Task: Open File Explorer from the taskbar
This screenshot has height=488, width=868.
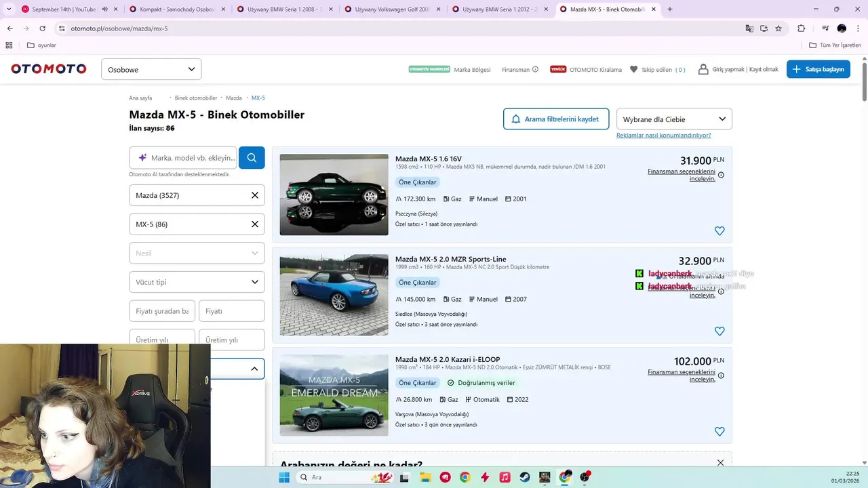Action: coord(425,477)
